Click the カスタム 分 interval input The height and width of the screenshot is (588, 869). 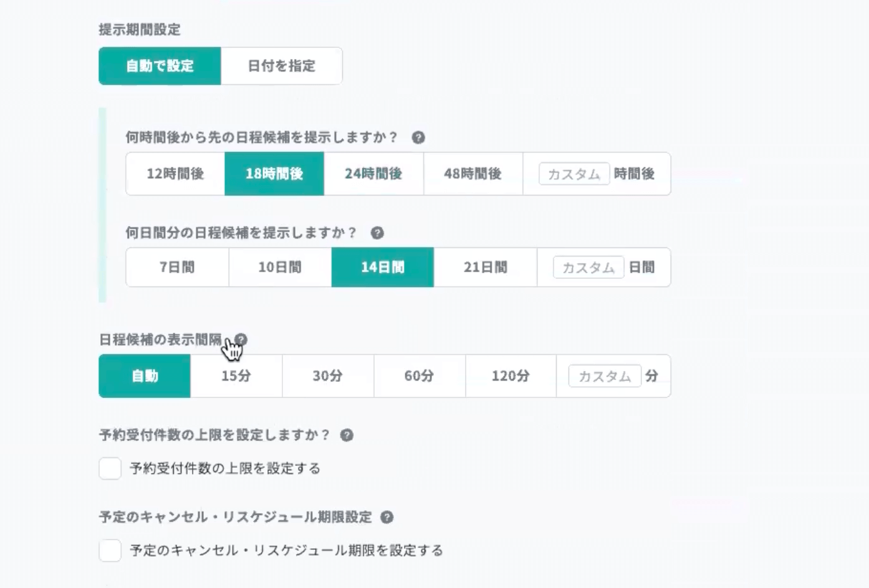click(x=604, y=376)
